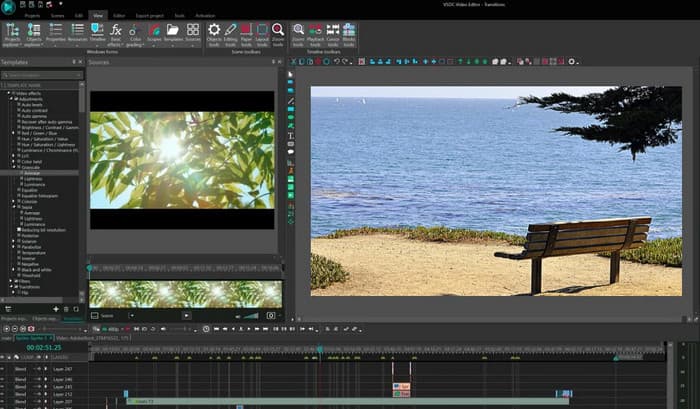The image size is (700, 409).
Task: Open the Basic effects tool
Action: pos(117,33)
